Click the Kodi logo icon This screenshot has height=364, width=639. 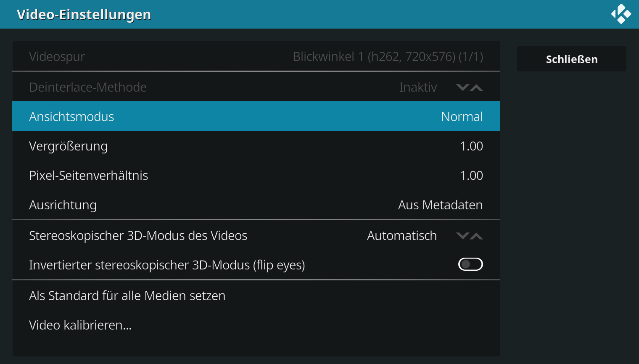[x=621, y=14]
